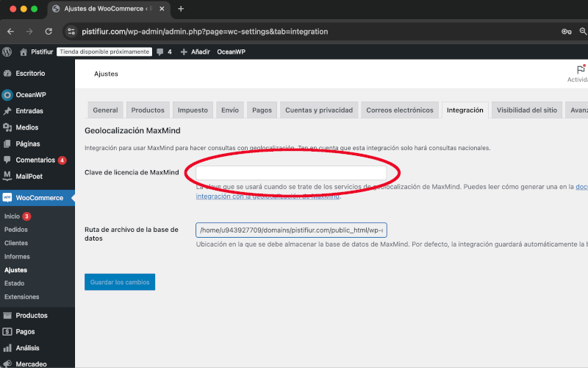Click the Comentarios count badge 4
Screen dimensions: 588x368
pyautogui.click(x=62, y=160)
